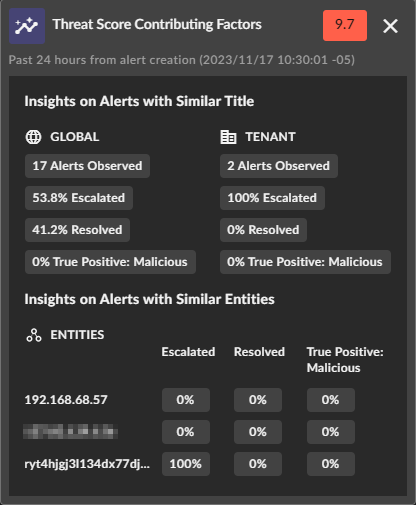416x505 pixels.
Task: Click Global 0% True Positive: Malicious chip
Action: click(x=110, y=262)
